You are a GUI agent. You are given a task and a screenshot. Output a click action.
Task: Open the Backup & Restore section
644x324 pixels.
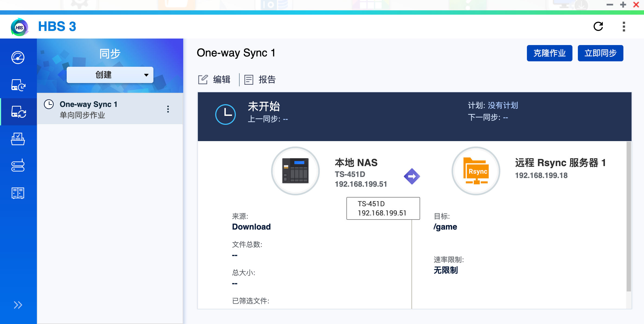pos(18,85)
